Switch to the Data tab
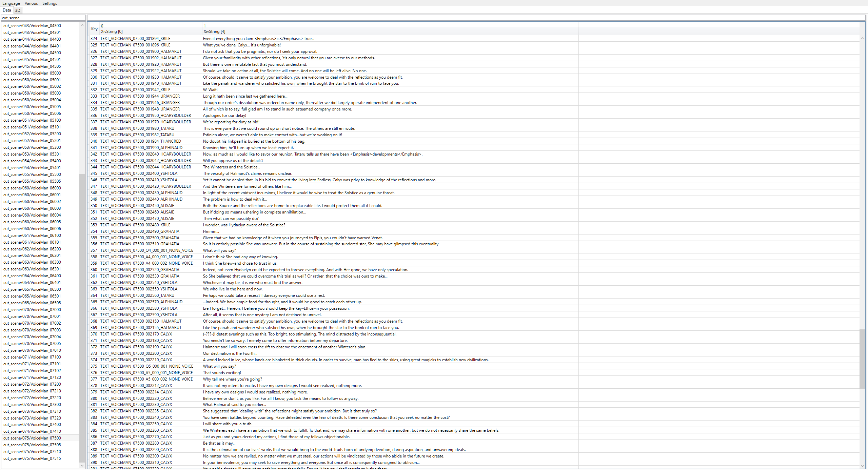Viewport: 868px width, 470px height. [7, 11]
